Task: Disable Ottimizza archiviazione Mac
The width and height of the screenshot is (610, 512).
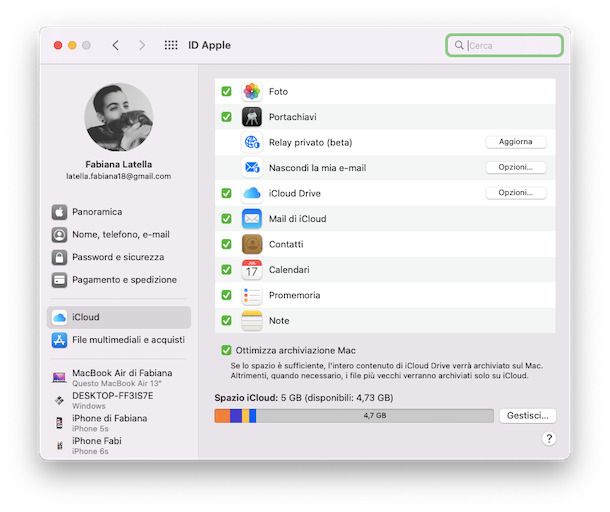Action: click(226, 351)
